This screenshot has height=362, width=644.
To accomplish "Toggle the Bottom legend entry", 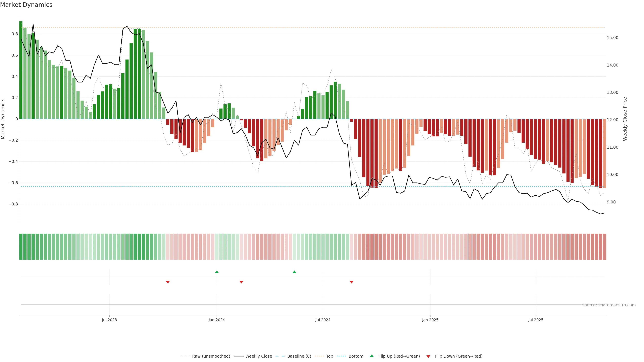I will tap(356, 356).
